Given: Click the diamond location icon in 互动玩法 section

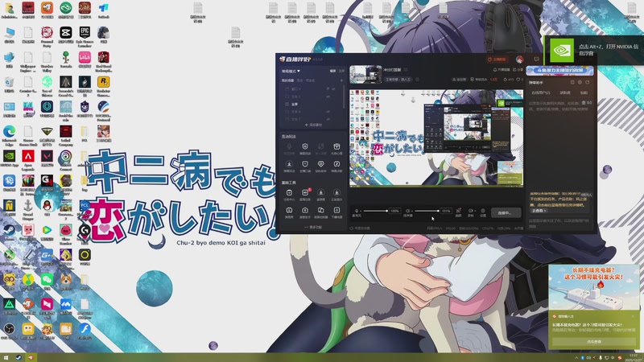Looking at the screenshot, I should [320, 164].
